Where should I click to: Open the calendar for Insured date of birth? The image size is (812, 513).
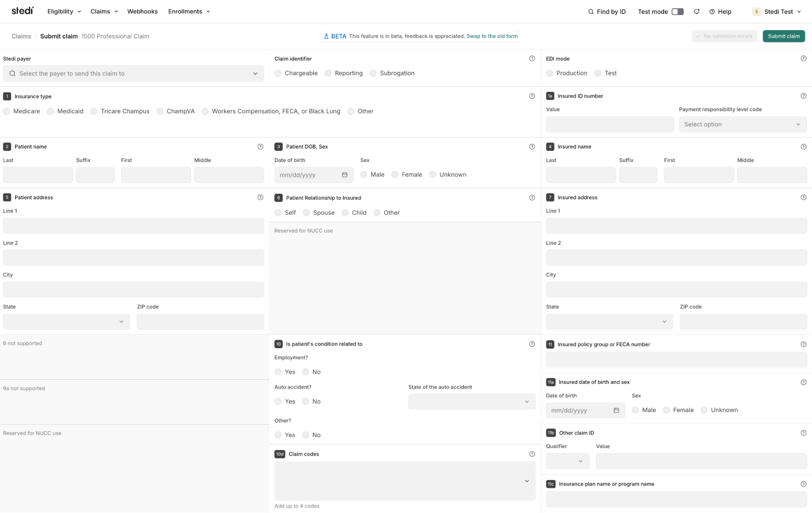point(616,410)
